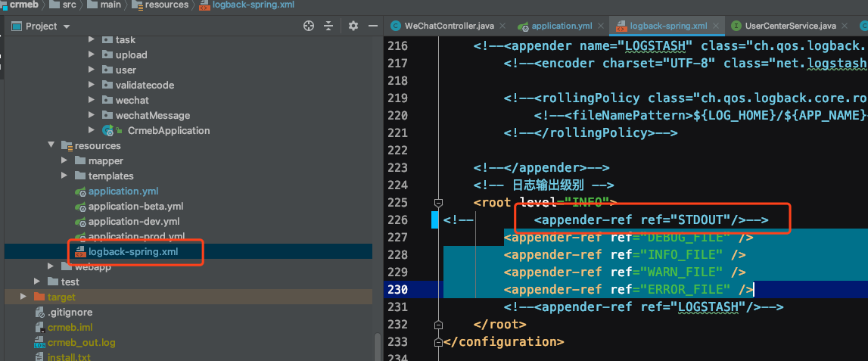Click logback-spring.xml in breadcrumb path

click(x=254, y=5)
